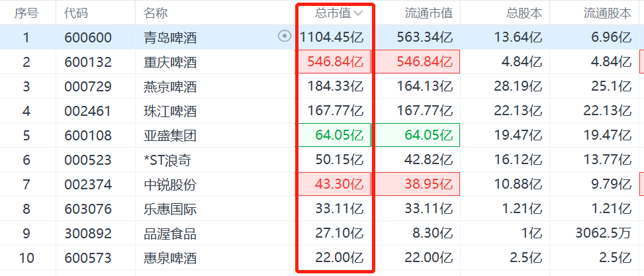Select stock name 燕京啤酒

coord(170,87)
